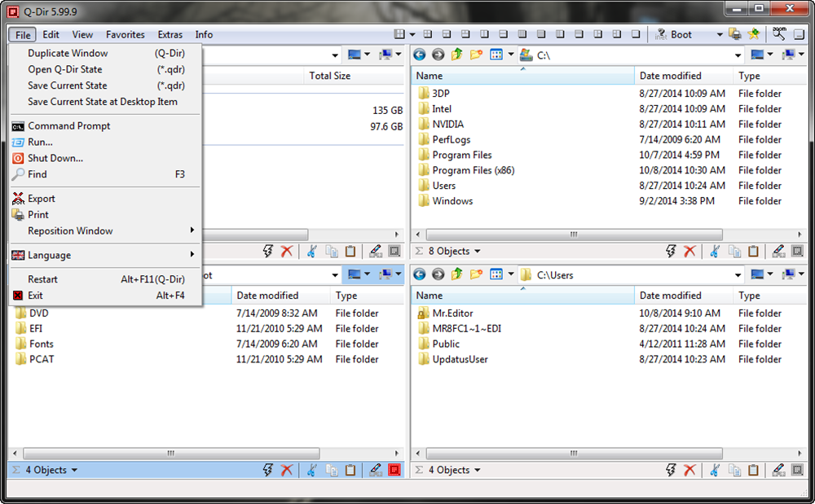
Task: Click the red X delete icon beside 8 Objects
Action: (x=689, y=252)
